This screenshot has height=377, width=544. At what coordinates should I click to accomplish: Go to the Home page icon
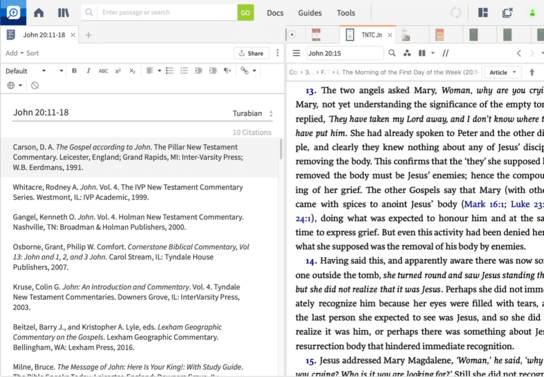pyautogui.click(x=39, y=13)
